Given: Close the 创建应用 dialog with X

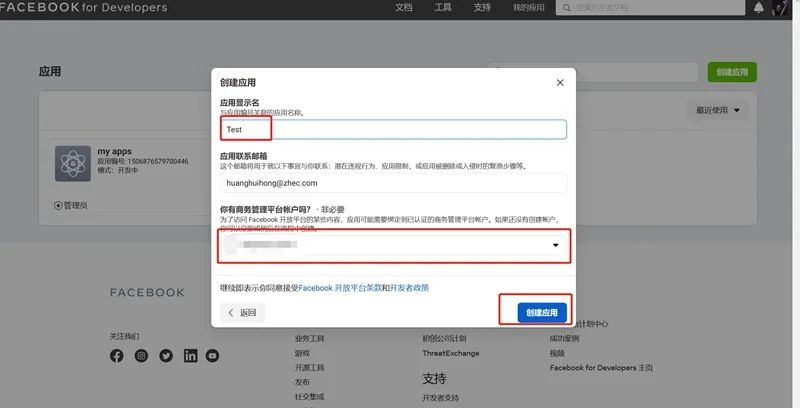Looking at the screenshot, I should [560, 83].
